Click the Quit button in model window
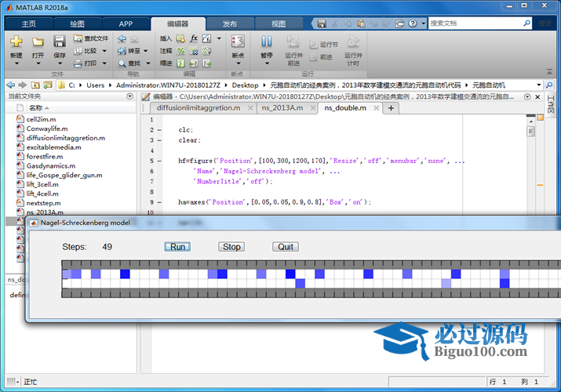The image size is (561, 392). [x=286, y=247]
